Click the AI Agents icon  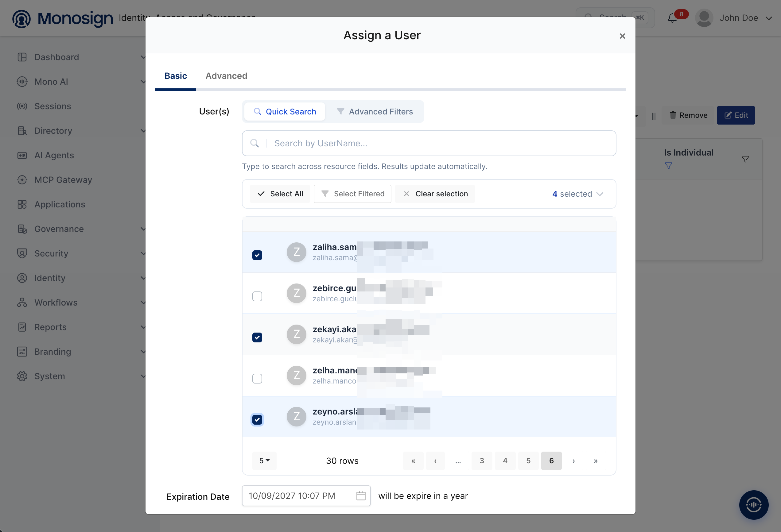(22, 155)
